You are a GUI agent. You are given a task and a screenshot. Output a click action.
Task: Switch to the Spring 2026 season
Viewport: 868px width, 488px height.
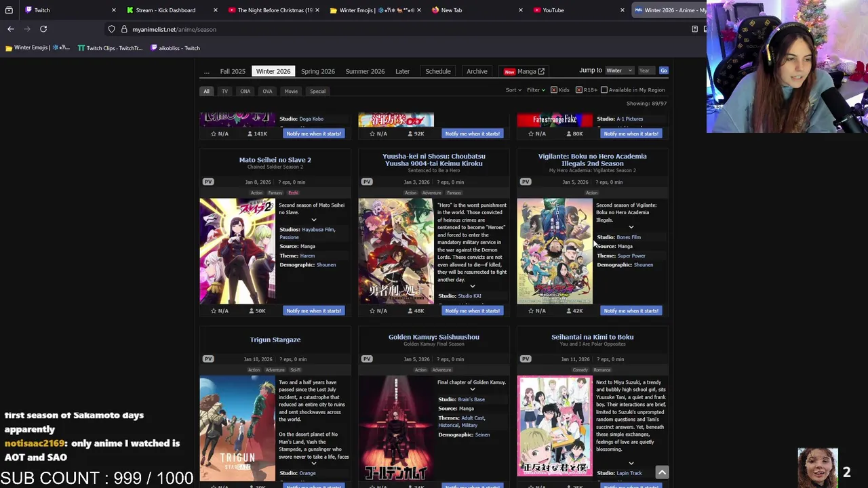click(318, 71)
